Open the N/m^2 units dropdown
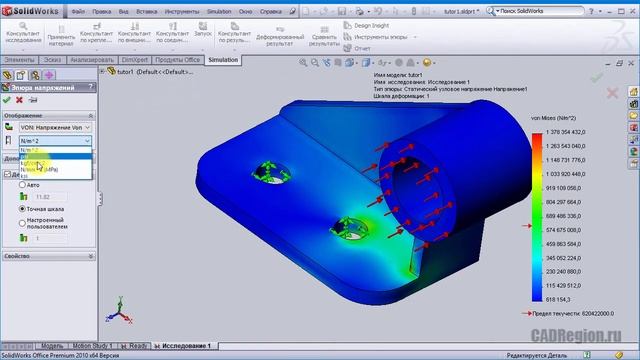 pos(55,141)
